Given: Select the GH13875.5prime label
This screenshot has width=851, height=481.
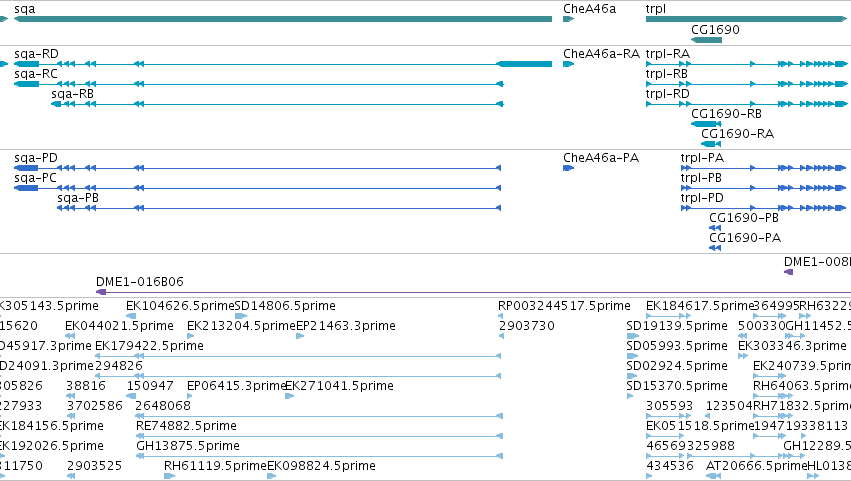Looking at the screenshot, I should click(188, 446).
